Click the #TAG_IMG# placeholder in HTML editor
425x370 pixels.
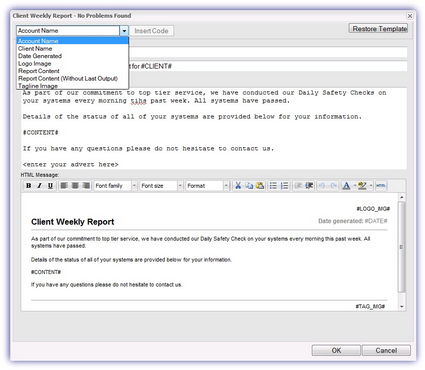(370, 306)
